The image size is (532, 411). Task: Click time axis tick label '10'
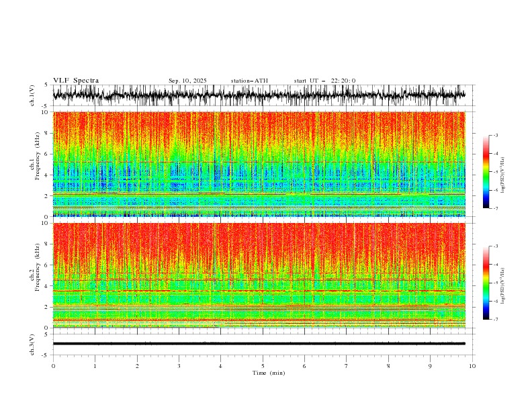(x=472, y=366)
